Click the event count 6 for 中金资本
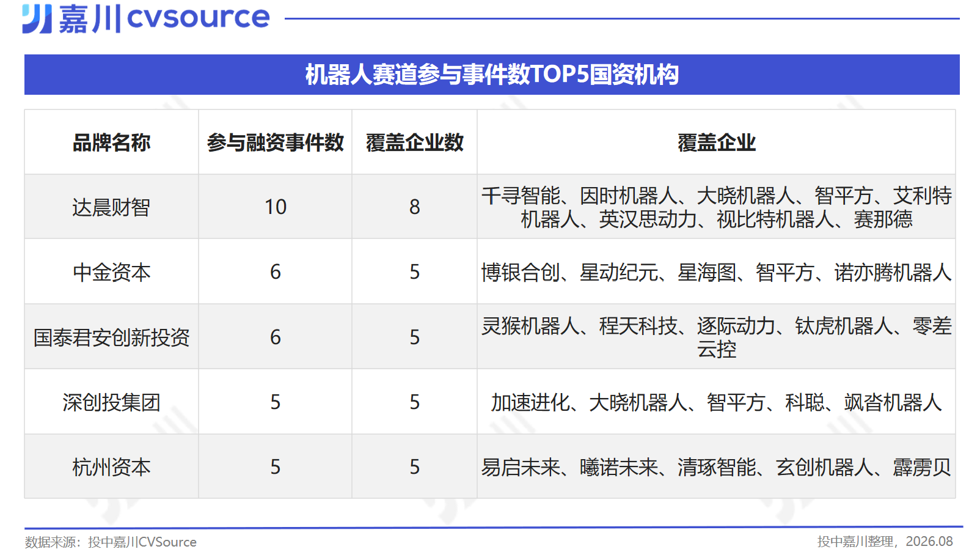Screen dimensions: 980x560 coord(276,272)
